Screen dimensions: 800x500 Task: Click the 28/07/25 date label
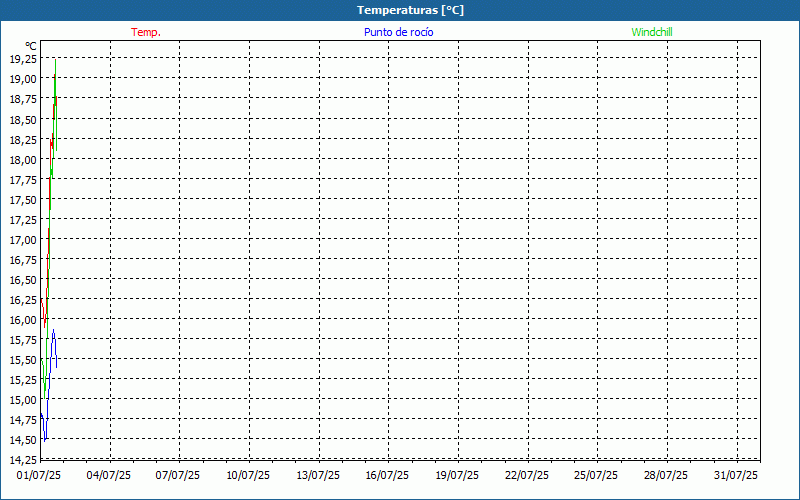[666, 476]
